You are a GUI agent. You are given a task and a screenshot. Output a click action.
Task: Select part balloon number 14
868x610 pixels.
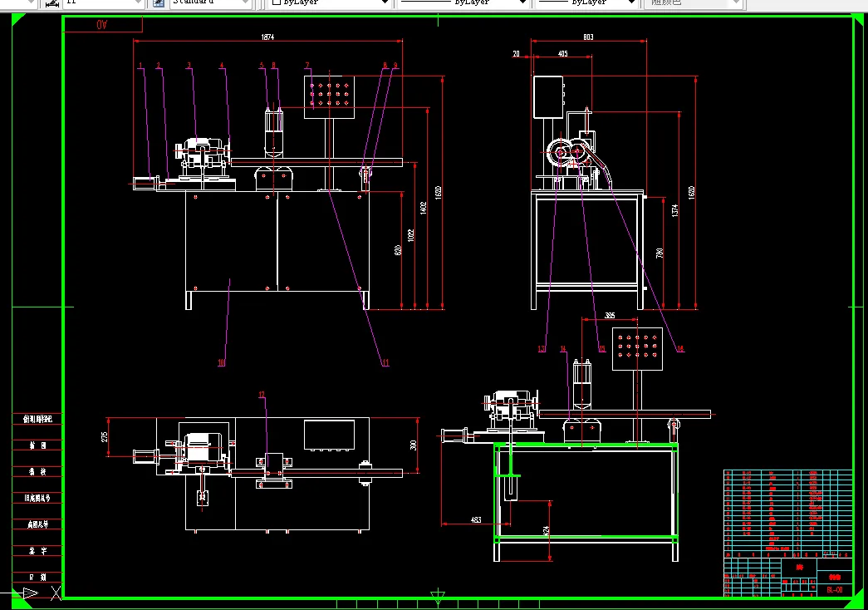[563, 348]
